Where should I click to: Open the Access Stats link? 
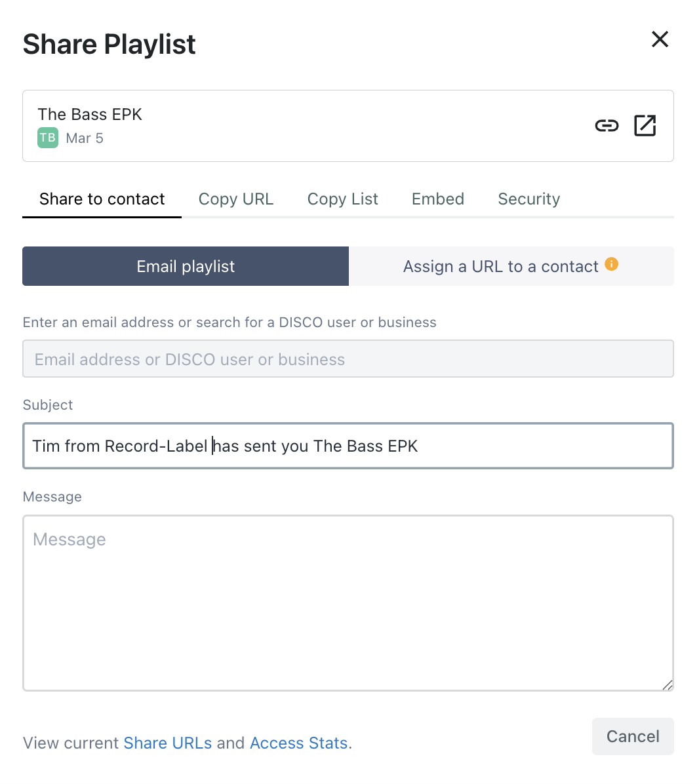pos(298,743)
